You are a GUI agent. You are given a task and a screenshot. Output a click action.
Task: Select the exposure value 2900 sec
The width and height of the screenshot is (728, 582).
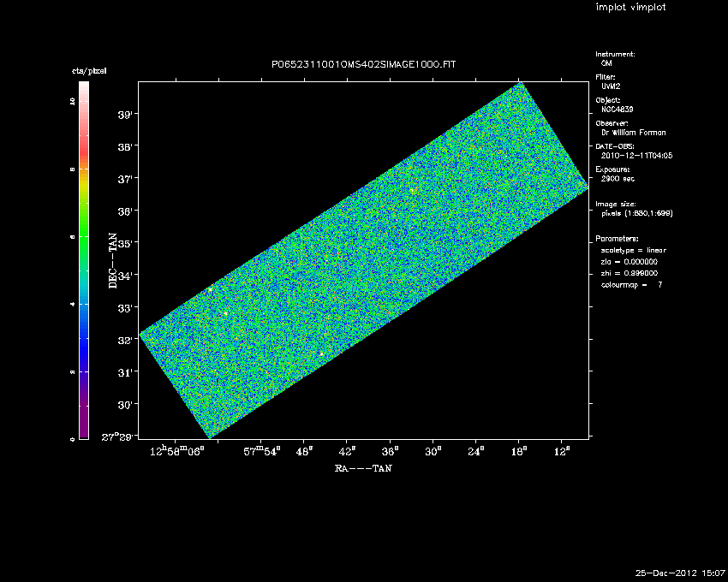tap(618, 179)
